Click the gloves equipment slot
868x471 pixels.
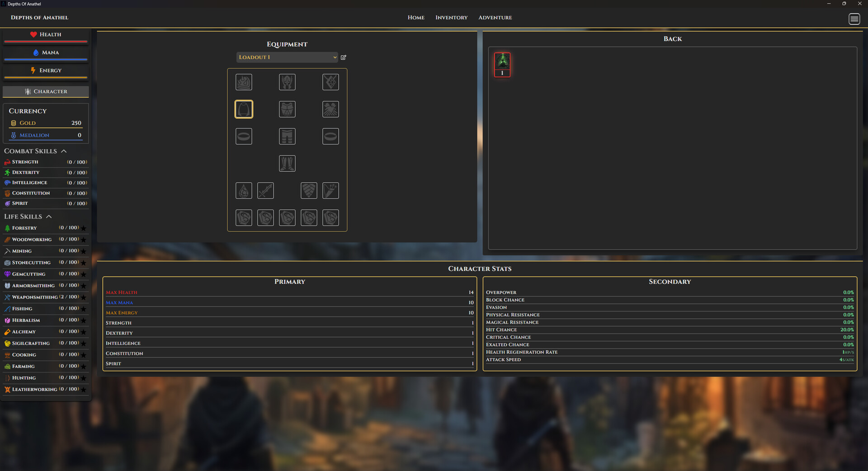coord(330,109)
